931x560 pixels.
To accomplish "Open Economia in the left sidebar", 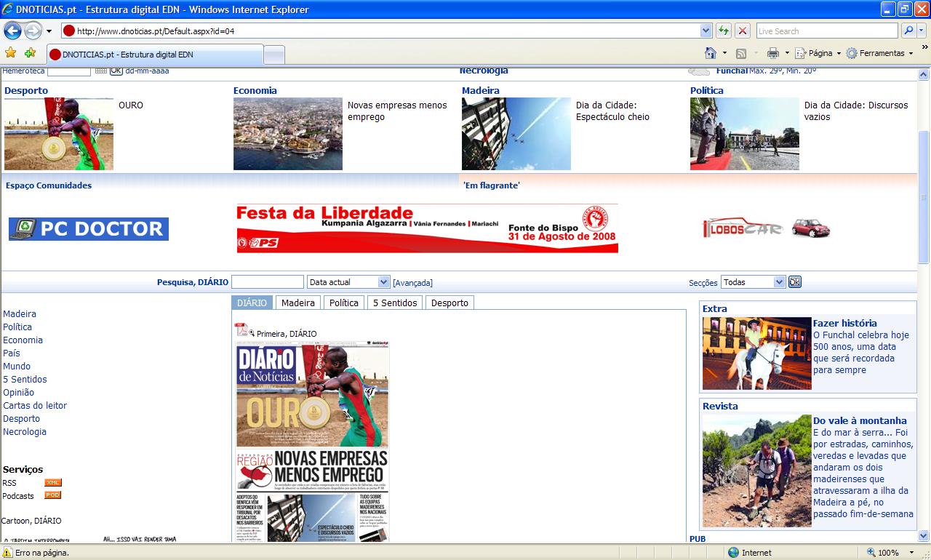I will click(x=23, y=340).
